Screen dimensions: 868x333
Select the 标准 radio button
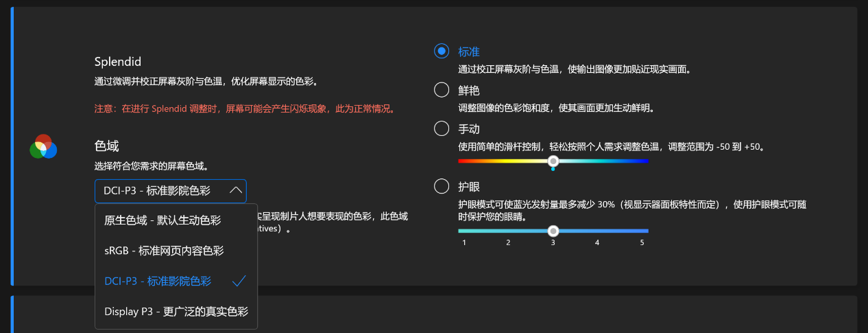[x=442, y=51]
